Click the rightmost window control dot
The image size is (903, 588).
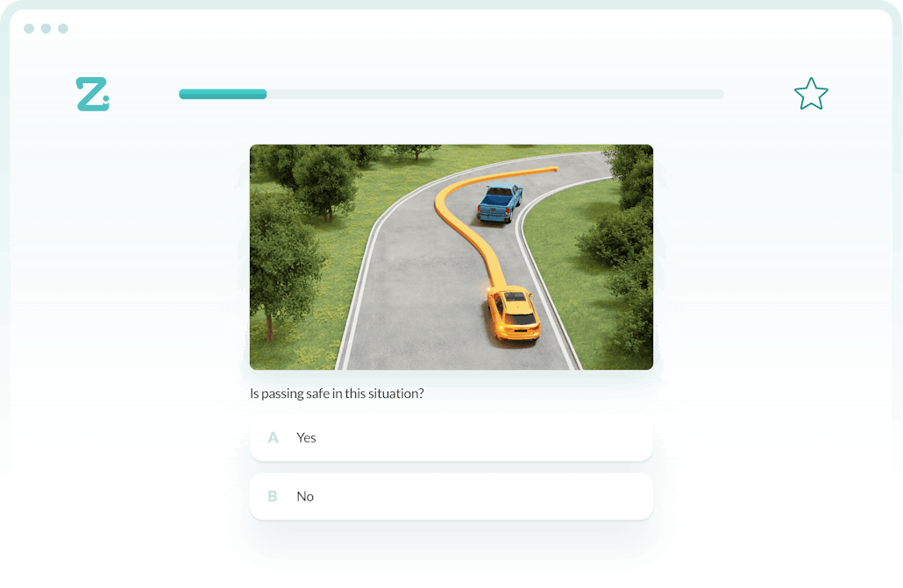coord(62,28)
